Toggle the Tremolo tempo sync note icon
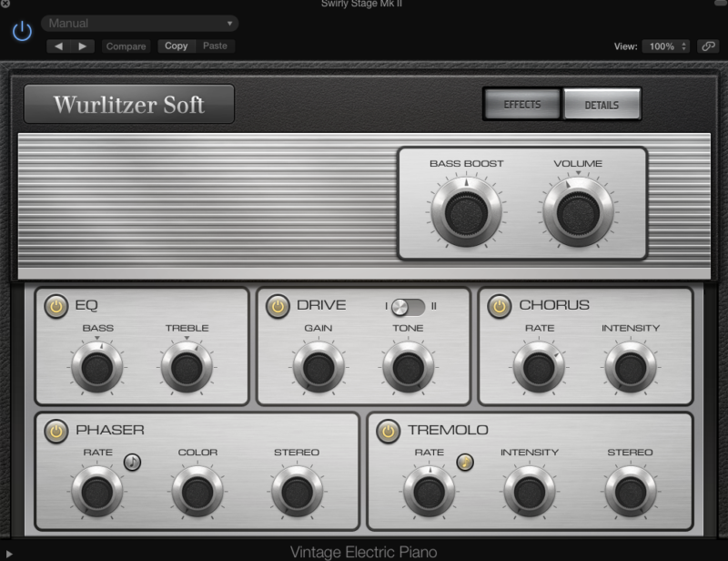The width and height of the screenshot is (728, 561). [465, 462]
